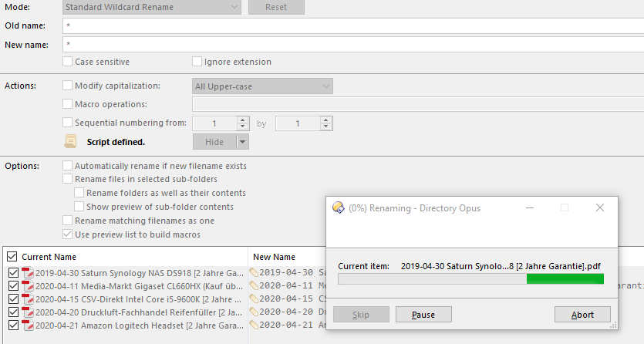The height and width of the screenshot is (344, 644).
Task: Increase the sequential numbering start value
Action: click(x=242, y=120)
